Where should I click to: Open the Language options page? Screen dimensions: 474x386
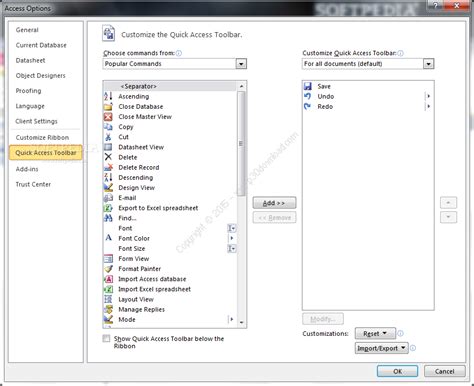click(30, 106)
